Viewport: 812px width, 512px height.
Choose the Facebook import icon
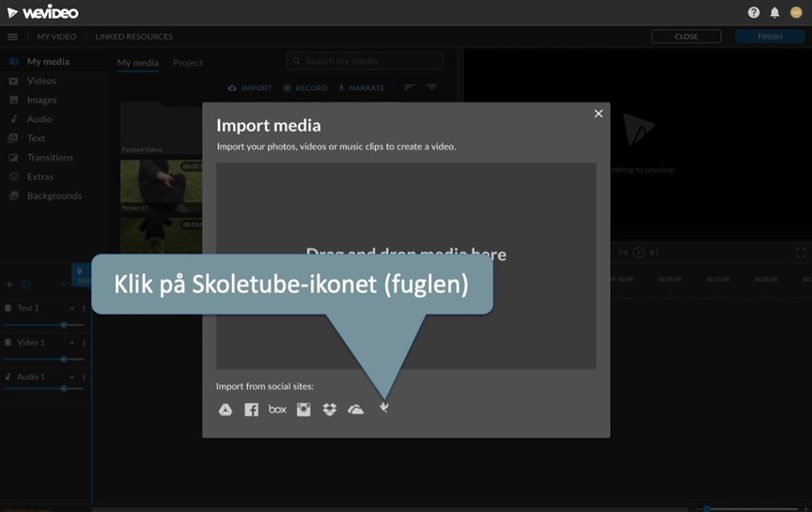point(251,410)
